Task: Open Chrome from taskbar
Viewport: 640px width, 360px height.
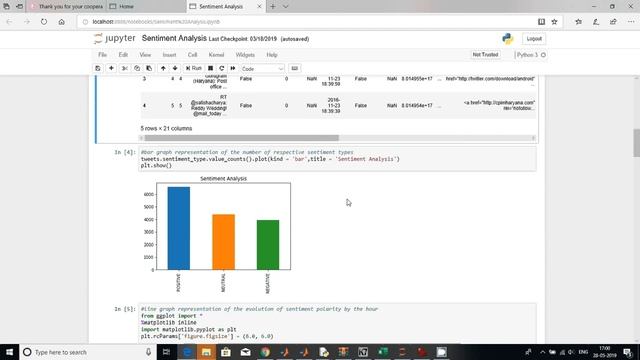Action: coord(265,352)
